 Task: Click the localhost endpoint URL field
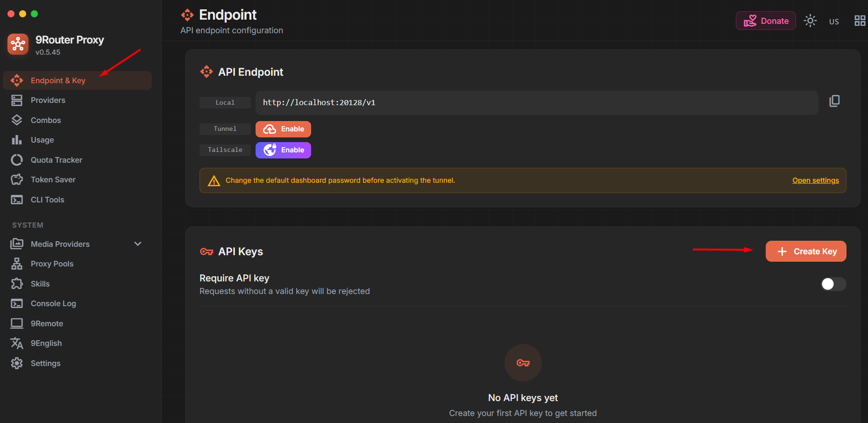click(x=537, y=103)
